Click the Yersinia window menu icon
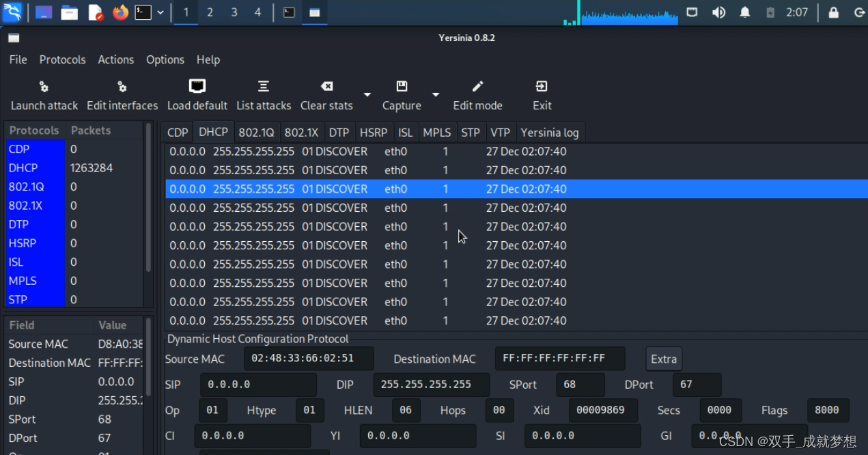Image resolution: width=868 pixels, height=455 pixels. click(x=14, y=38)
